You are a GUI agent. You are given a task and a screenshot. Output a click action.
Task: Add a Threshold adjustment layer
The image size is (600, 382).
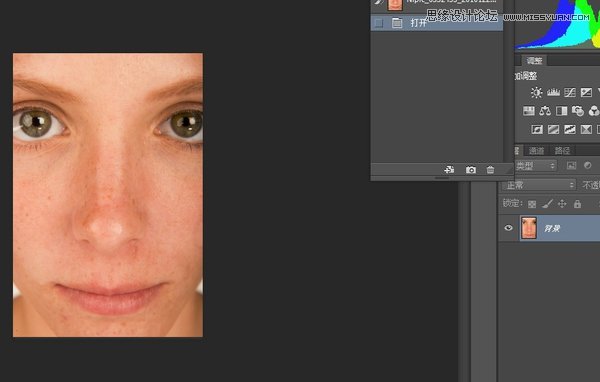coord(570,129)
